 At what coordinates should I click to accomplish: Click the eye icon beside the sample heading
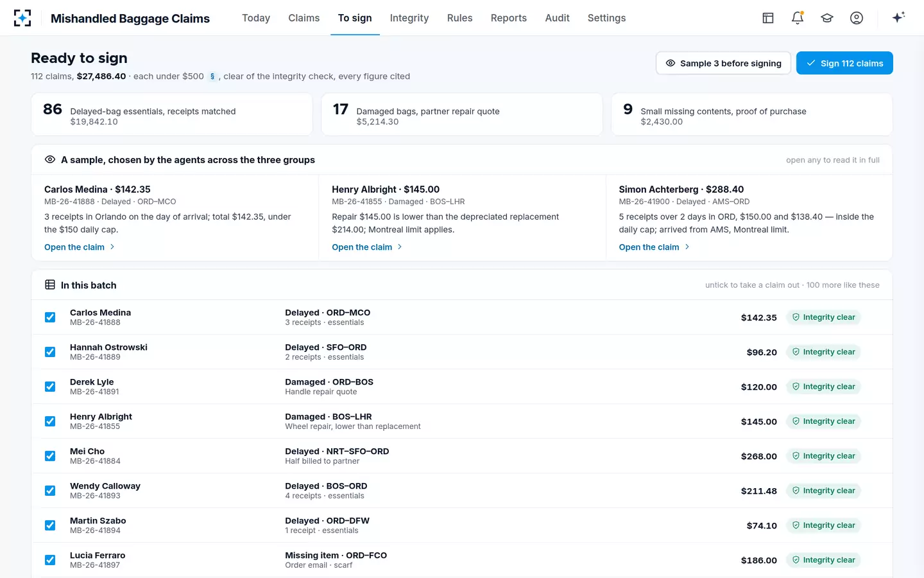pos(50,160)
